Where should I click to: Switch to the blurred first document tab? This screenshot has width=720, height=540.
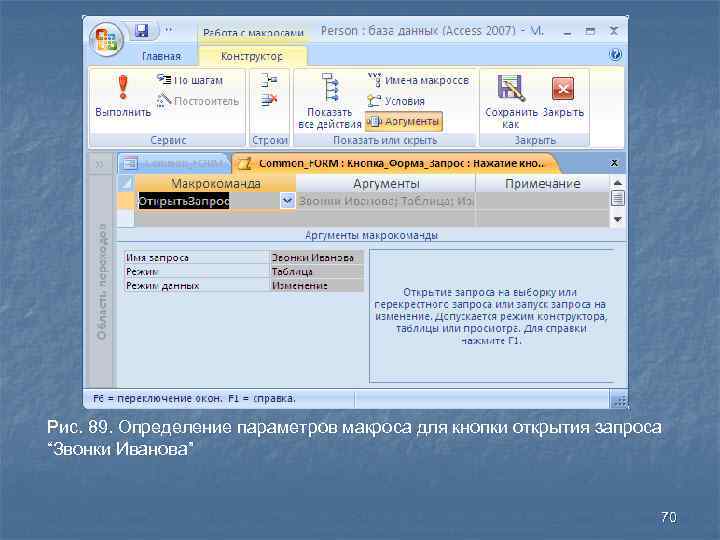[x=173, y=163]
